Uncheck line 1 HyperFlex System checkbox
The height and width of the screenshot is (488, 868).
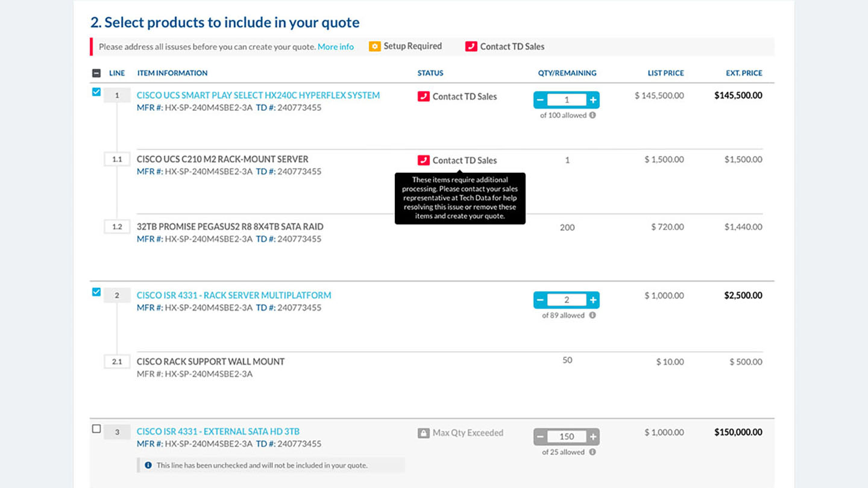coord(96,92)
